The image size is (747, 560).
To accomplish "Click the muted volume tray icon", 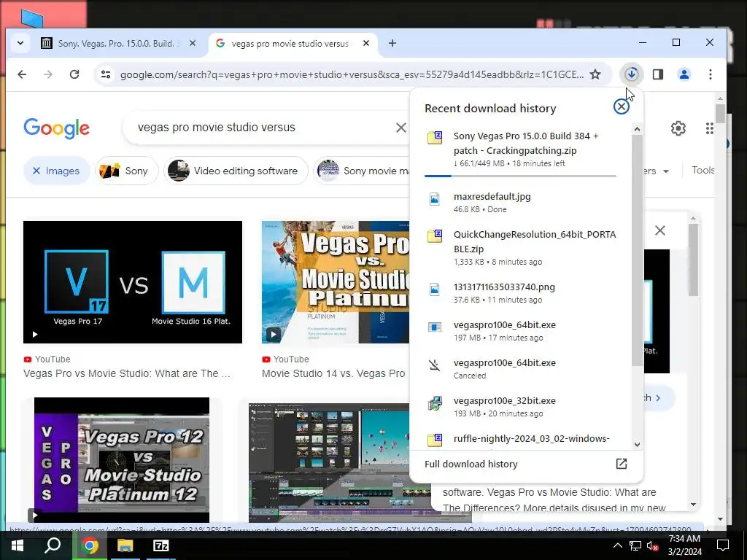I will point(651,546).
